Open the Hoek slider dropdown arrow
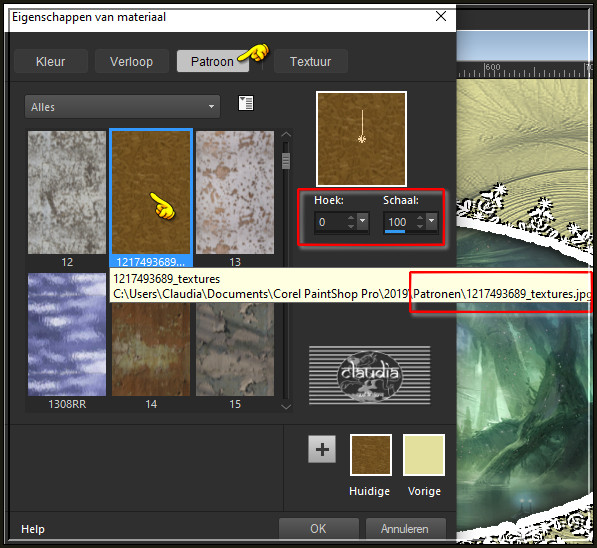Image resolution: width=597 pixels, height=548 pixels. (x=362, y=221)
